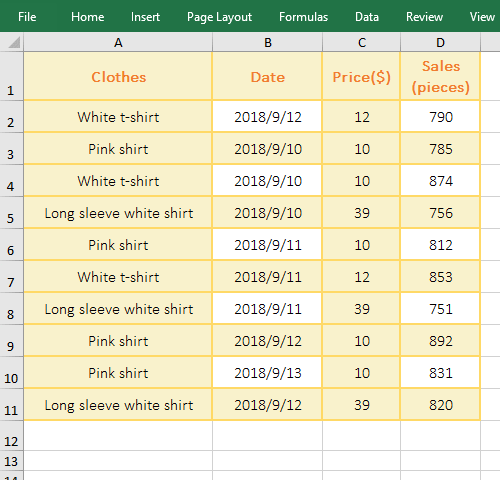Click sales value 892
This screenshot has height=480, width=500.
[x=440, y=341]
